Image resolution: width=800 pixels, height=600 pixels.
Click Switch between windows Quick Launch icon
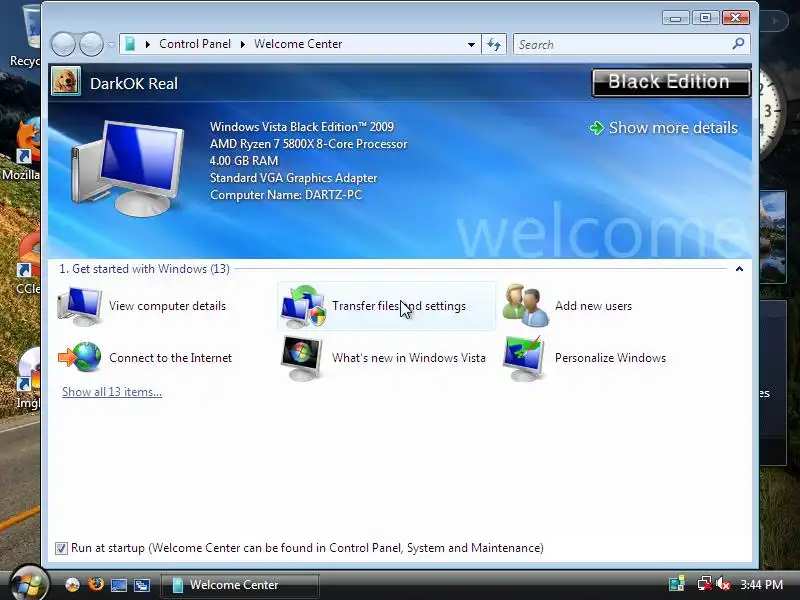coord(142,585)
